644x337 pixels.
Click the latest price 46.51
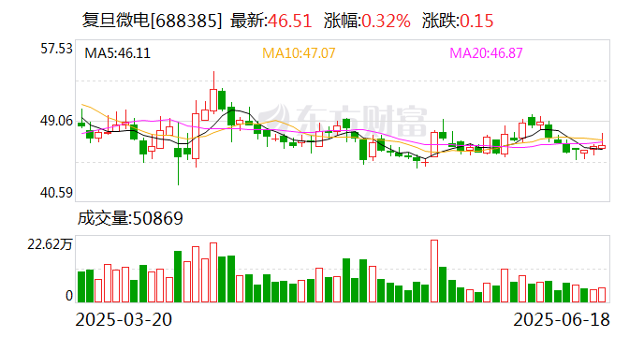tap(289, 21)
